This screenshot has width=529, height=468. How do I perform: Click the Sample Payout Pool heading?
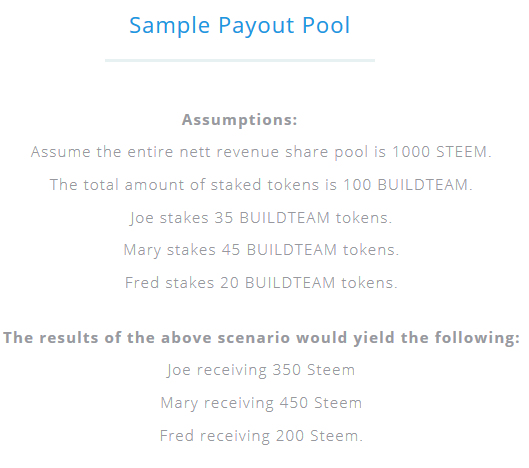(240, 26)
